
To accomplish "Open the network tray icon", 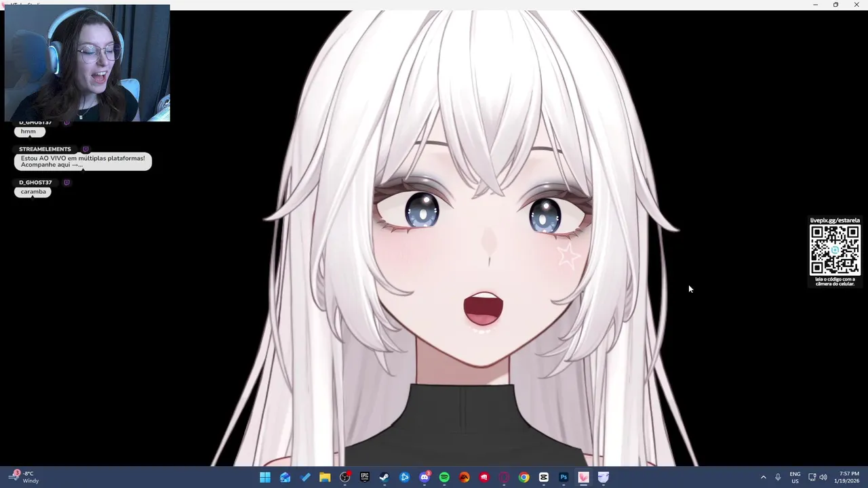I will (x=812, y=477).
